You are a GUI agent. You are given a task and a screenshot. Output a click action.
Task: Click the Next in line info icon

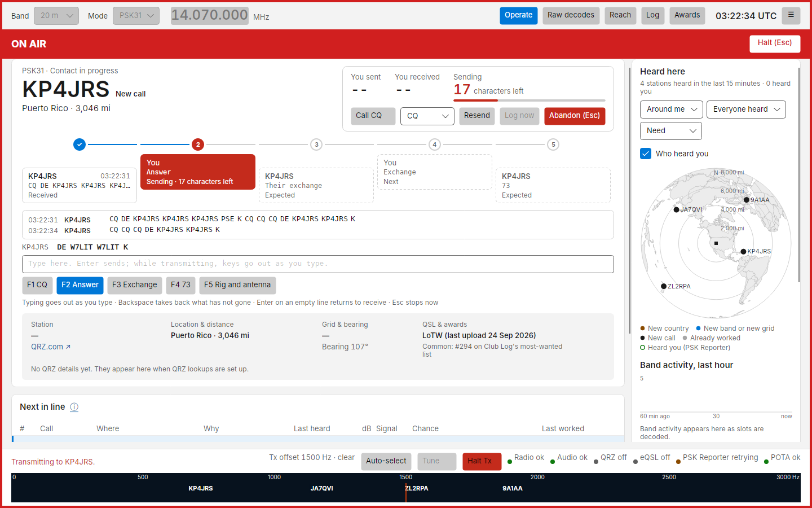click(x=74, y=407)
